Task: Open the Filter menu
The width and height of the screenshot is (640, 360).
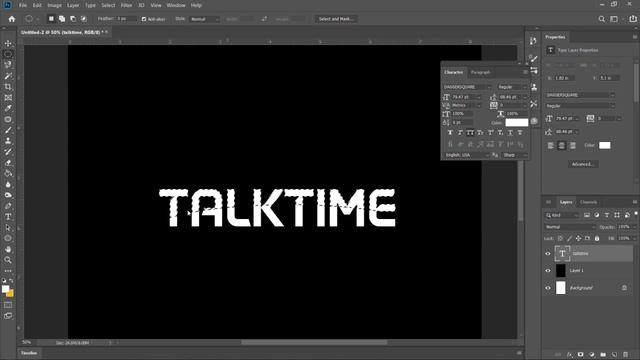Action: tap(126, 5)
